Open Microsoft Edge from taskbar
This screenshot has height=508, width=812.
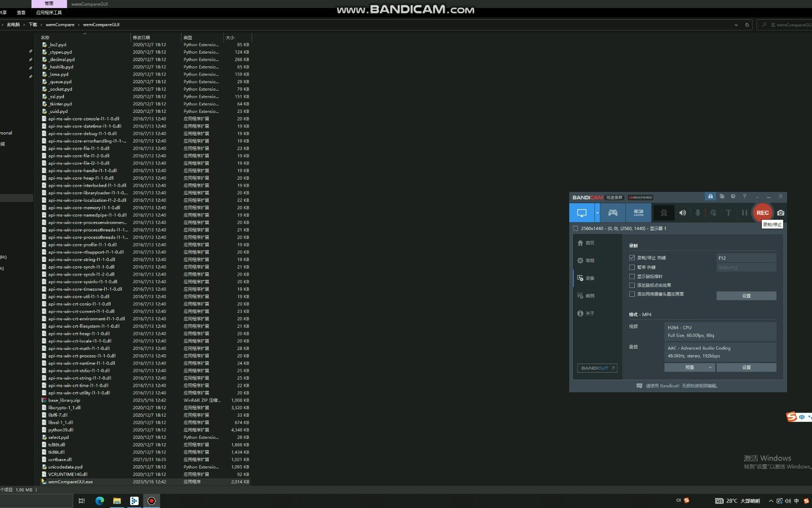click(x=100, y=501)
